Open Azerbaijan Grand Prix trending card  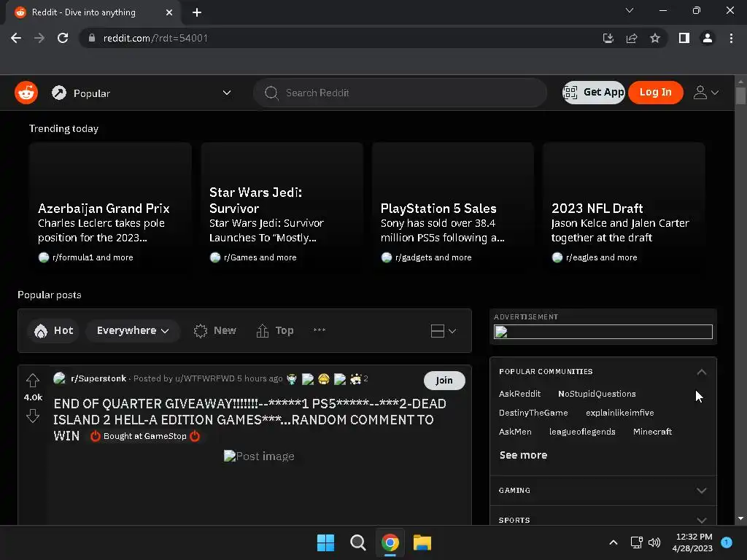coord(110,208)
